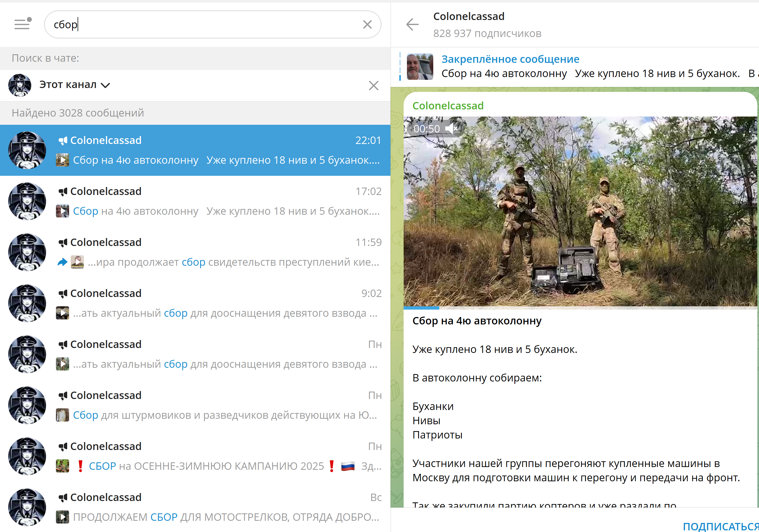759x532 pixels.
Task: Click the back arrow in chat header
Action: coord(412,24)
